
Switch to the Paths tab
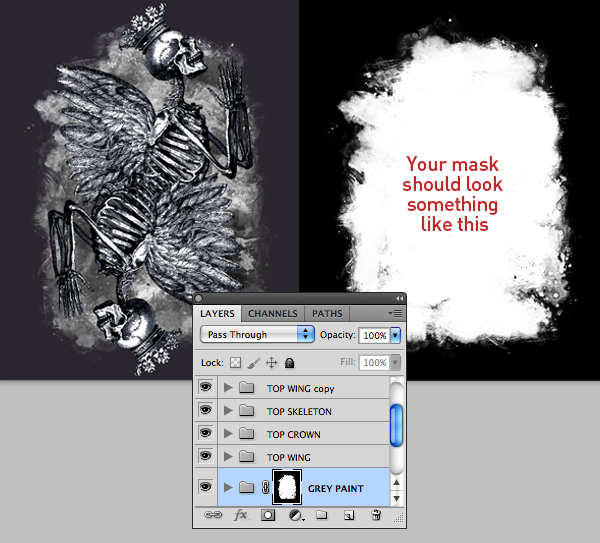pos(327,314)
